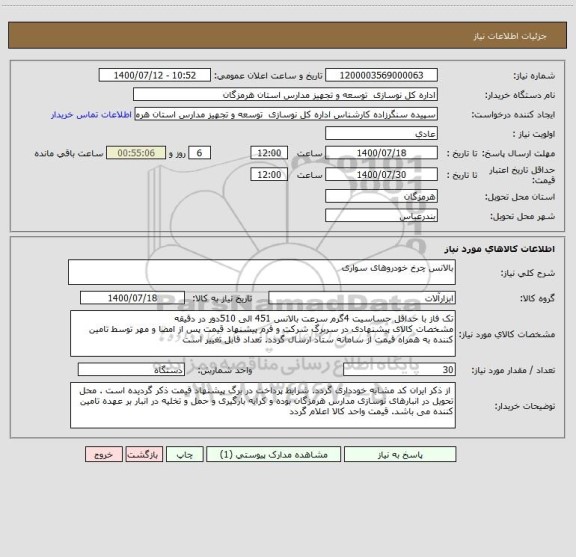Select the شماره نیاز field 1200003569000063
The width and height of the screenshot is (576, 557).
tap(381, 75)
